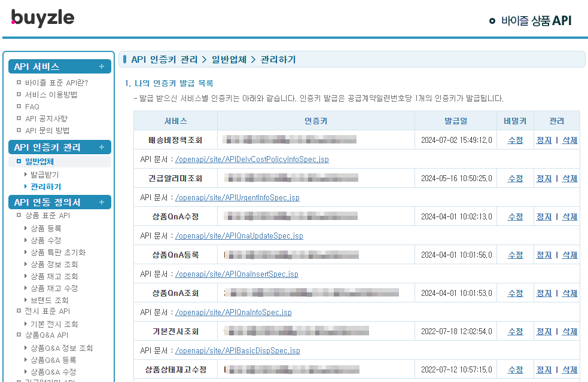This screenshot has width=588, height=382.
Task: Click 삭제 for the 기본전시조회 service
Action: [x=569, y=332]
